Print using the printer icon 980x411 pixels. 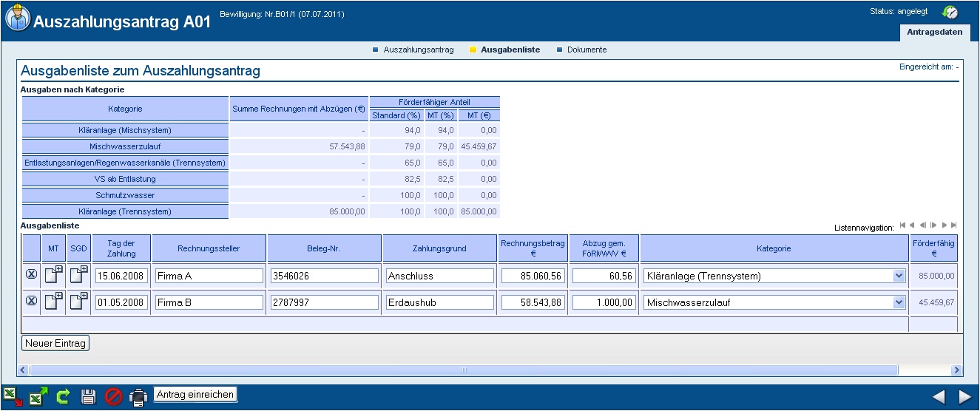(x=138, y=397)
